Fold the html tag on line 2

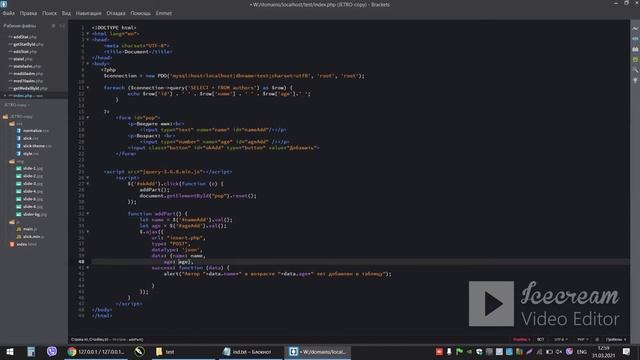tap(88, 34)
